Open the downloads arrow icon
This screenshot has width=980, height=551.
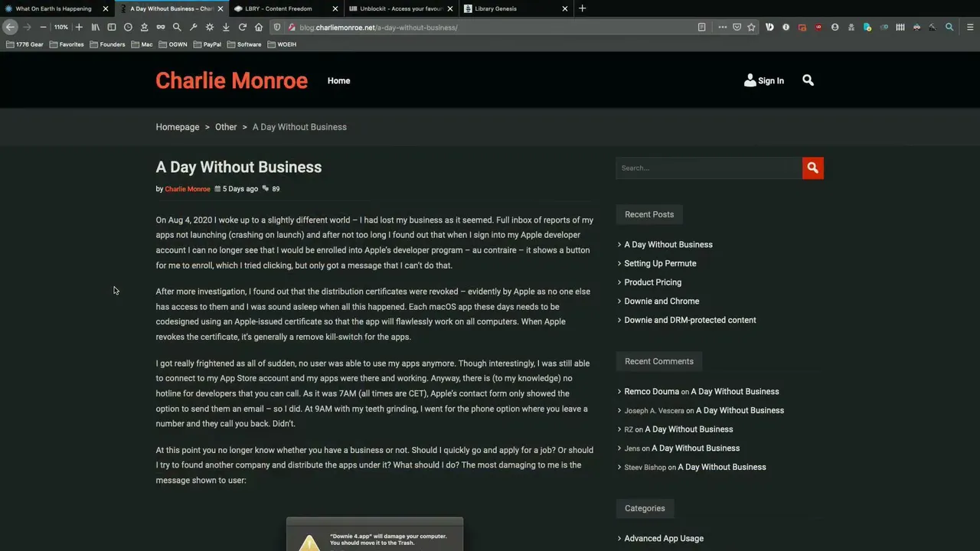pyautogui.click(x=226, y=27)
